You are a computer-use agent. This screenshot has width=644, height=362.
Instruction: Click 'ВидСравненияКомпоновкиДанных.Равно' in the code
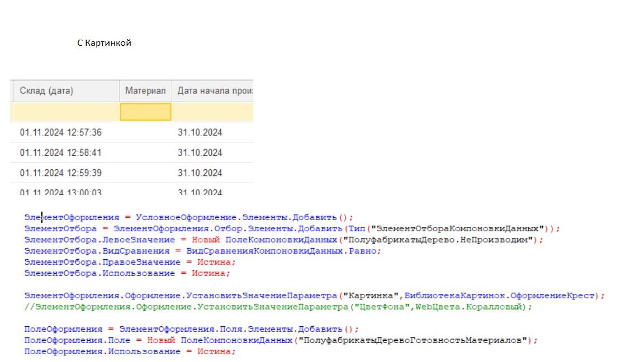(283, 251)
